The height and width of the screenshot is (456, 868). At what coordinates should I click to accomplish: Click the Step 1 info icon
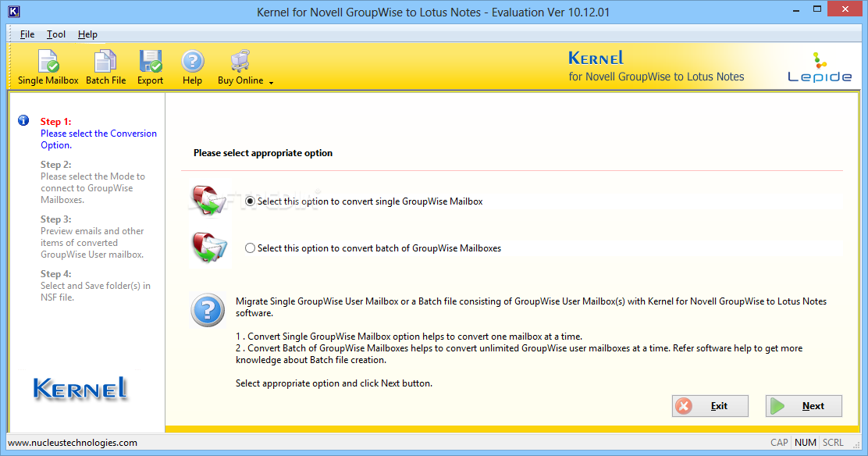23,120
